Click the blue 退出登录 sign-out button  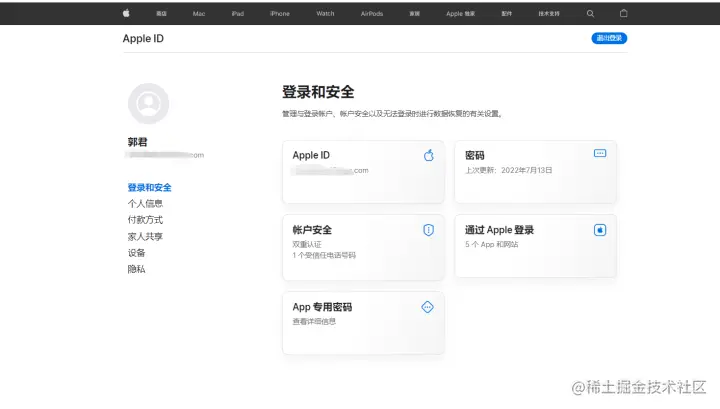click(609, 38)
